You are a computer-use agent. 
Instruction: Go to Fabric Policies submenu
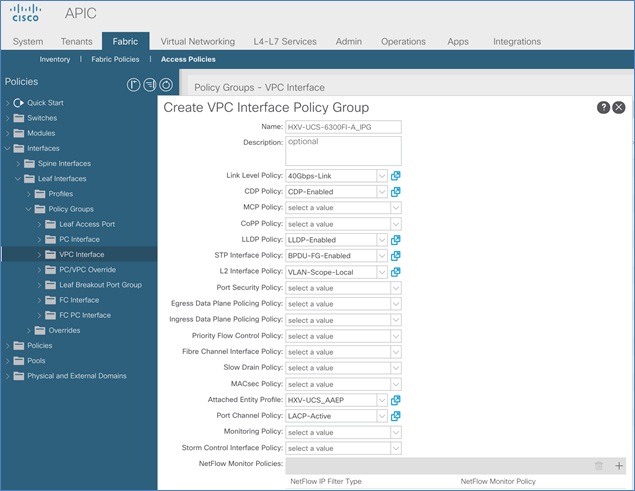[x=115, y=59]
